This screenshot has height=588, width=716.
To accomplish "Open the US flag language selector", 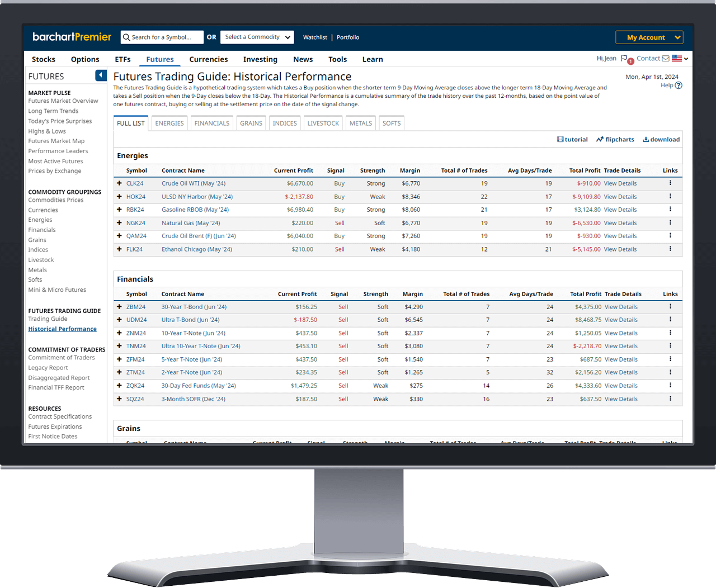I will 680,58.
